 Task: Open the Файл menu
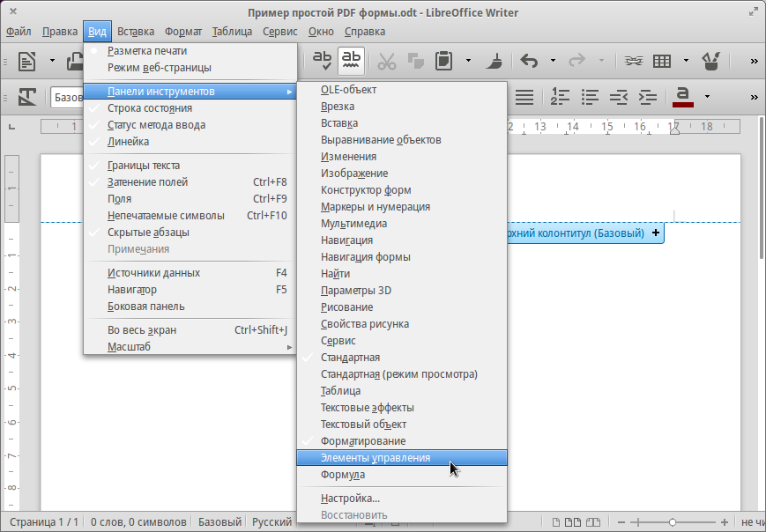19,32
